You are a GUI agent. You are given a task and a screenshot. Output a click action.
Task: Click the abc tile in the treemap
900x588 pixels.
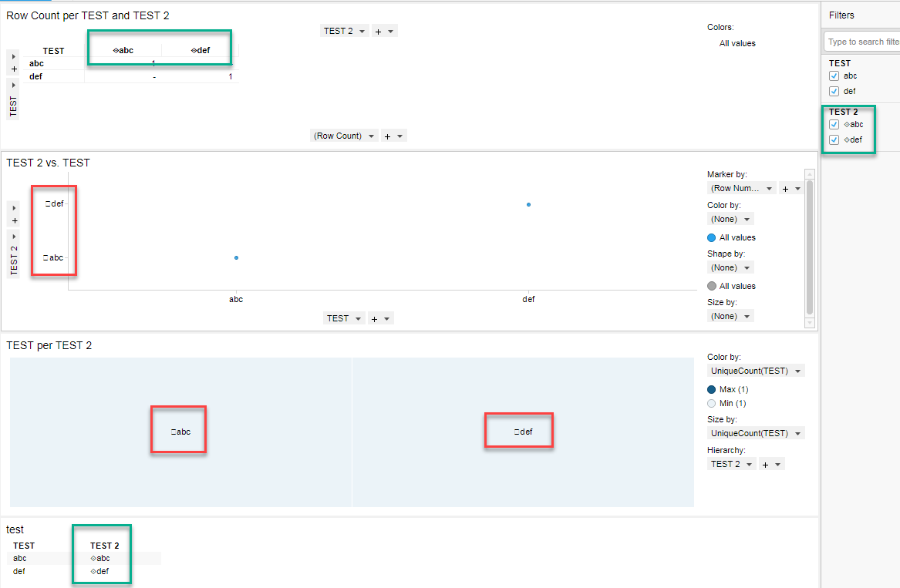[x=180, y=432]
